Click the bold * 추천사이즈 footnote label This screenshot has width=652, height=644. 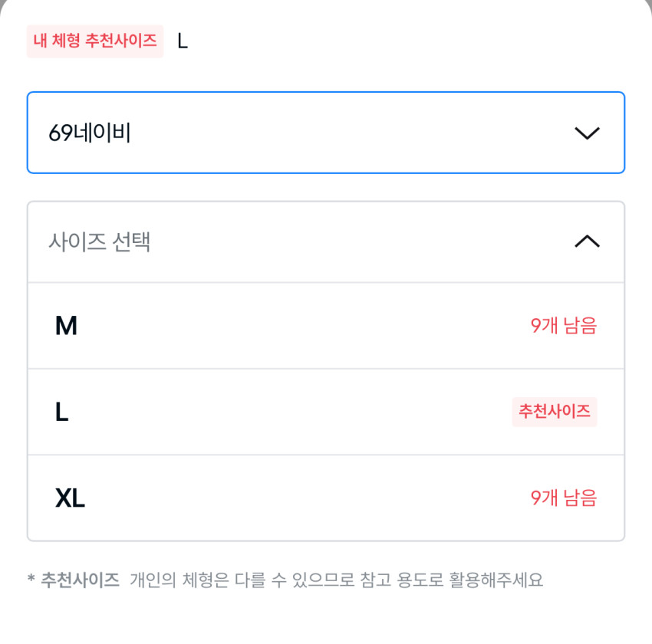[x=80, y=580]
